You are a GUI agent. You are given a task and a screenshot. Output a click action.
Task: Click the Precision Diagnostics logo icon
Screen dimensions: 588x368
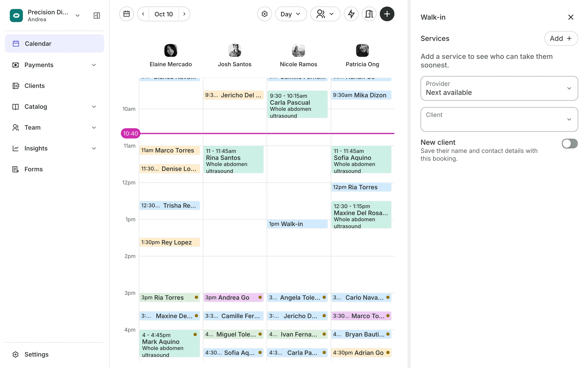[x=16, y=16]
